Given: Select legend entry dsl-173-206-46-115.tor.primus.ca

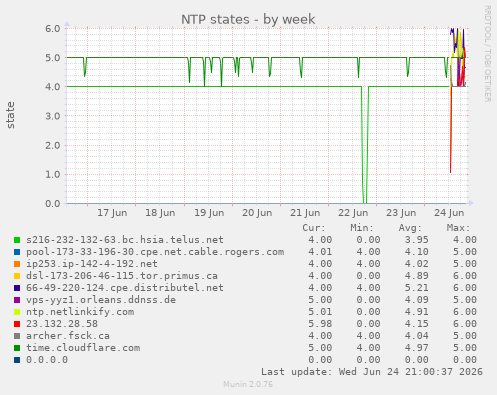Looking at the screenshot, I should (x=122, y=276).
